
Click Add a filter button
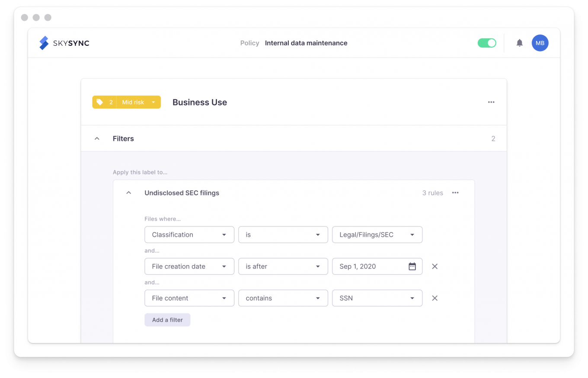[x=167, y=320]
